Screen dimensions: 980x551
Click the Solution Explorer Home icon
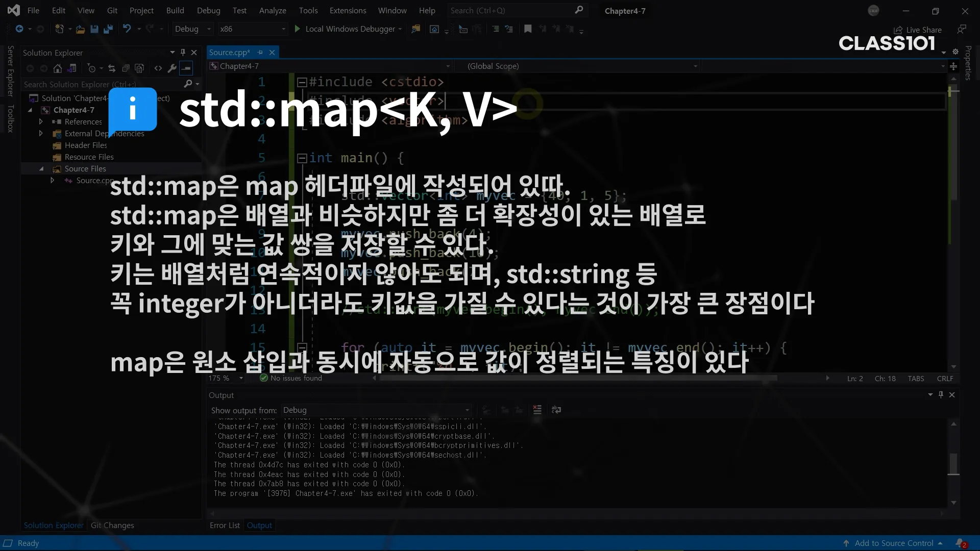pyautogui.click(x=58, y=68)
